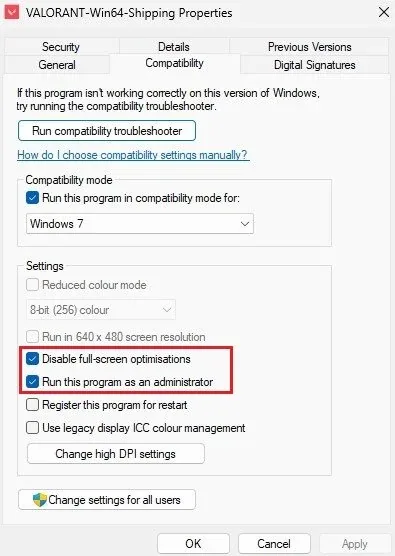Screen dimensions: 395x556
Task: Dismiss the dialog with Cancel
Action: [274, 544]
